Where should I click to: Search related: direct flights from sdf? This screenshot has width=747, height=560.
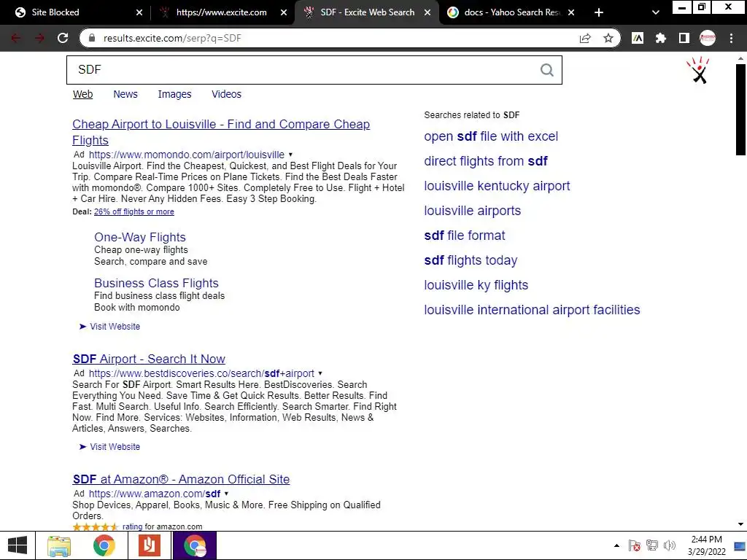click(485, 161)
